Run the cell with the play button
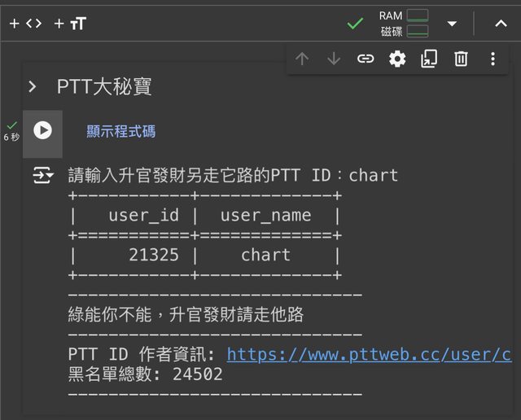This screenshot has width=521, height=420. pos(42,130)
